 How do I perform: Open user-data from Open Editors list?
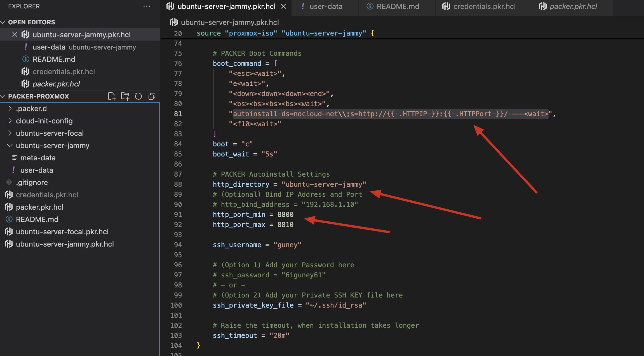pyautogui.click(x=80, y=47)
